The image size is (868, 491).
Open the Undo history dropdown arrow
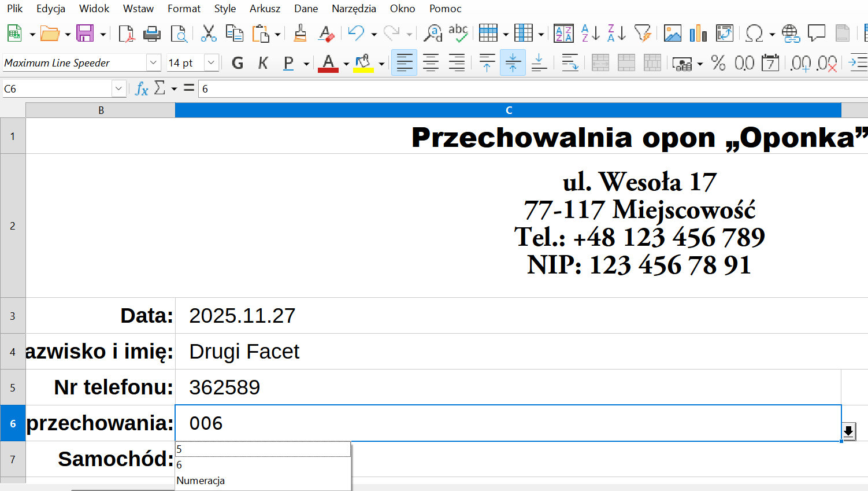[x=374, y=34]
